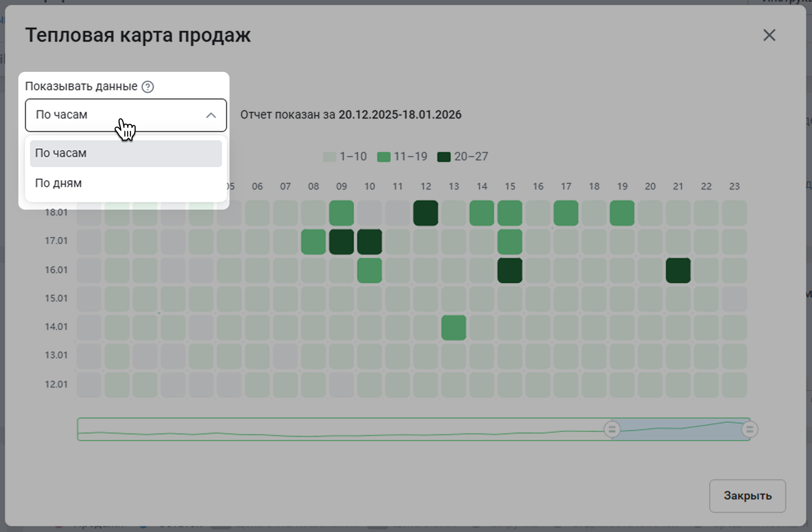
Task: Close the heatmap dialog with X icon
Action: tap(769, 35)
